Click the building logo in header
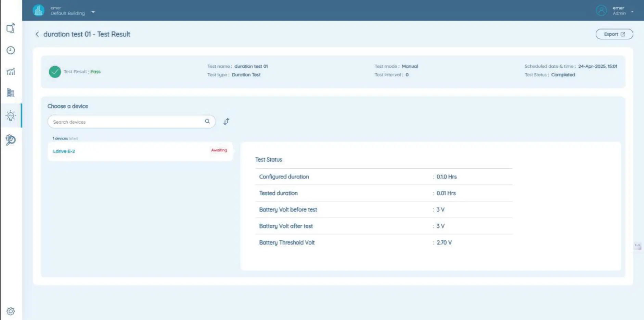The width and height of the screenshot is (644, 320). point(38,11)
